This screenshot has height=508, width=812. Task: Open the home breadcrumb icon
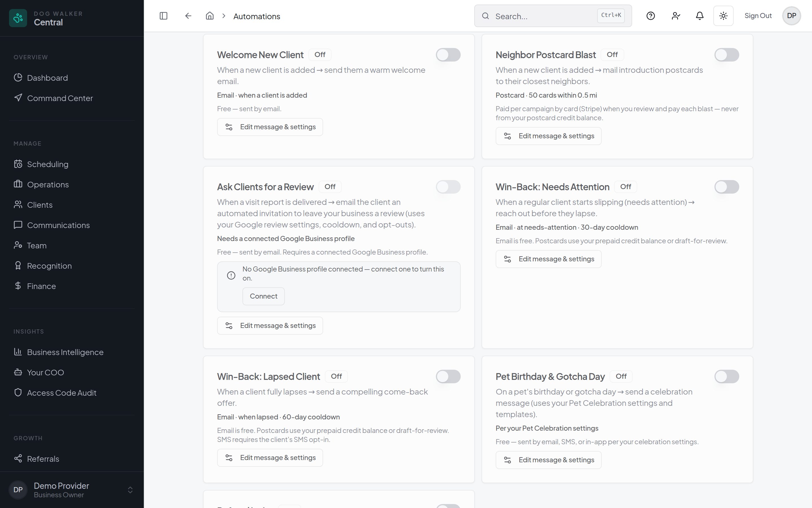coord(210,16)
